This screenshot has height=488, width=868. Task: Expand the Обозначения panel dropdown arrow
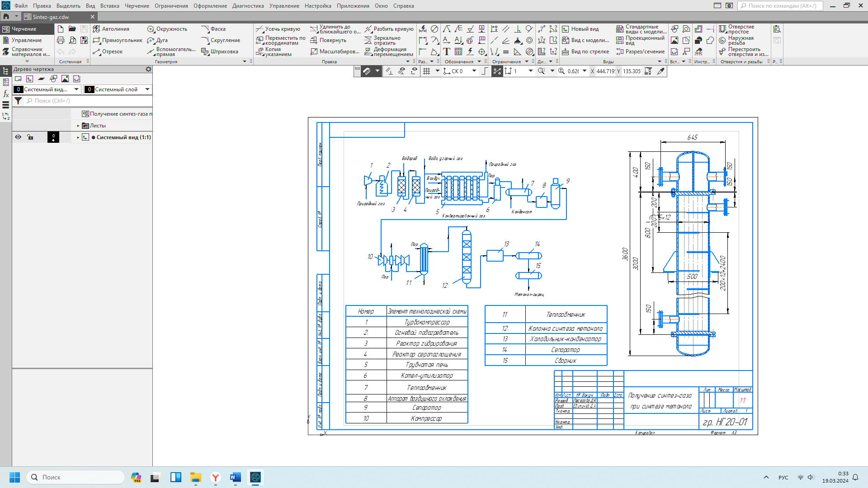click(479, 61)
